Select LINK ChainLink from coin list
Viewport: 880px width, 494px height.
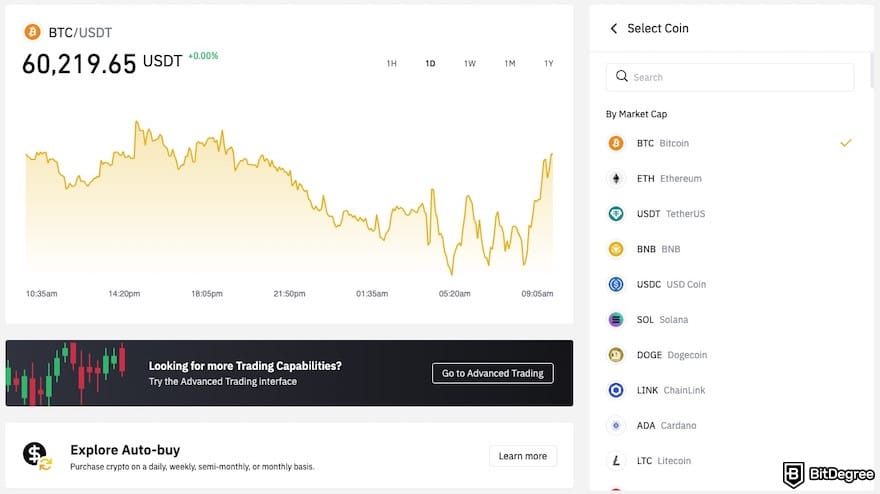[x=730, y=390]
